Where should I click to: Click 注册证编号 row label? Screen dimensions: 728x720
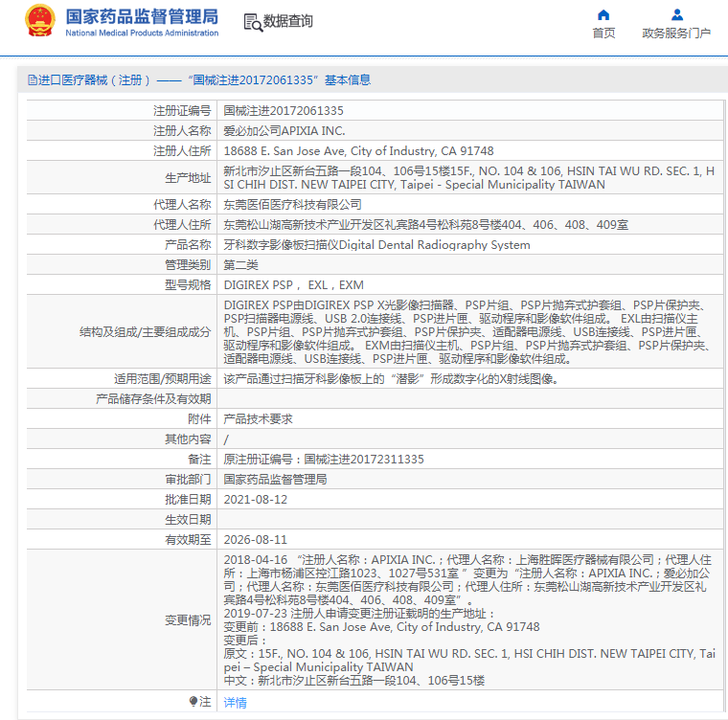click(182, 111)
